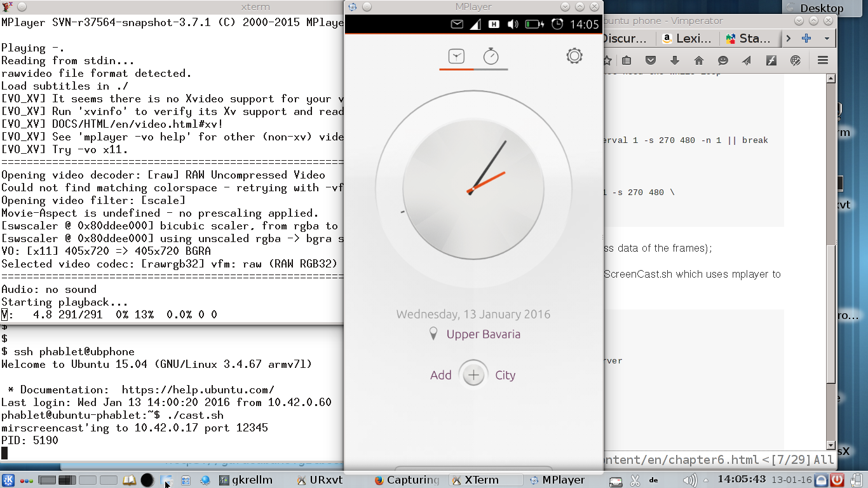Select MPlayer taskbar entry

(557, 480)
